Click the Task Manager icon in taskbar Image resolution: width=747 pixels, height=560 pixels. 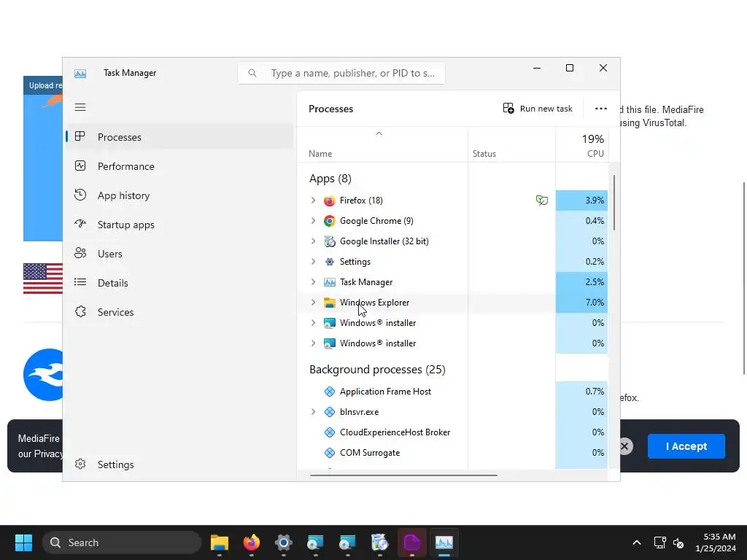tap(444, 542)
